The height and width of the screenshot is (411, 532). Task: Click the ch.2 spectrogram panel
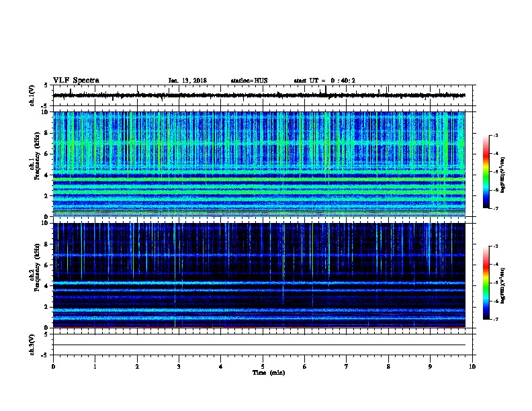[x=259, y=275]
